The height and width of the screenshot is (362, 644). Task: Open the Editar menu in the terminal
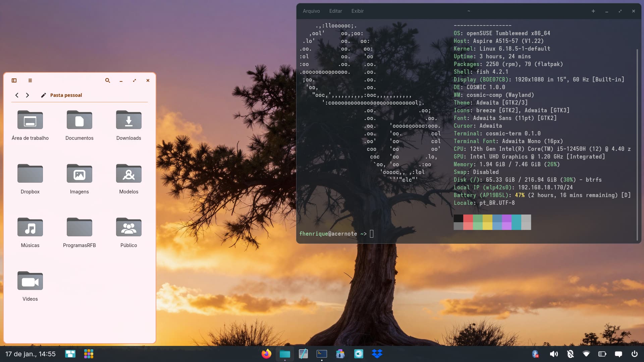point(335,11)
